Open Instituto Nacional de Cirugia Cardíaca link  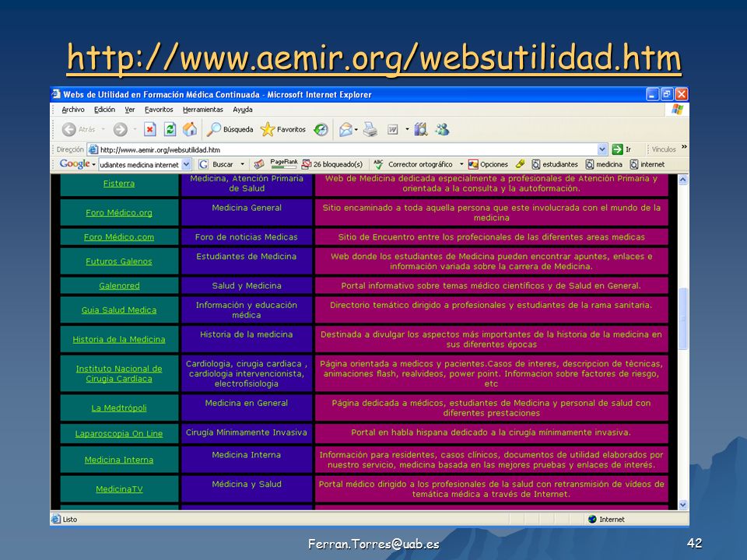[118, 374]
